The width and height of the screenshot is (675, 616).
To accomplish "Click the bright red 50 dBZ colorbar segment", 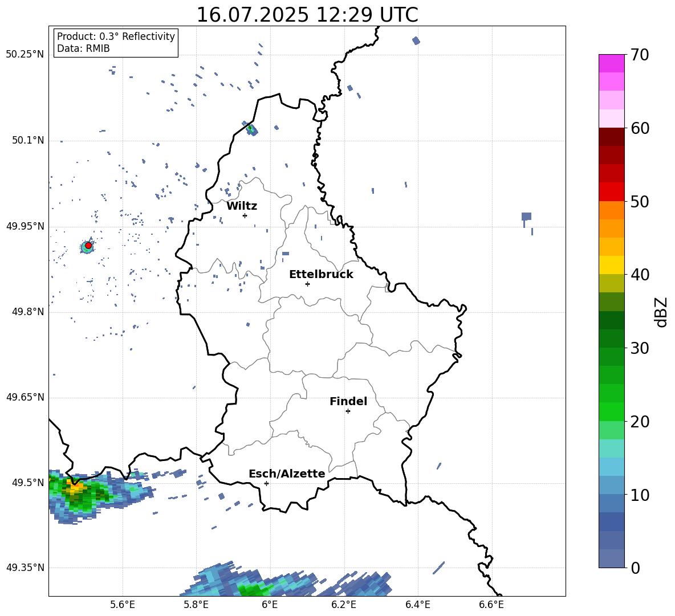I will (x=611, y=192).
